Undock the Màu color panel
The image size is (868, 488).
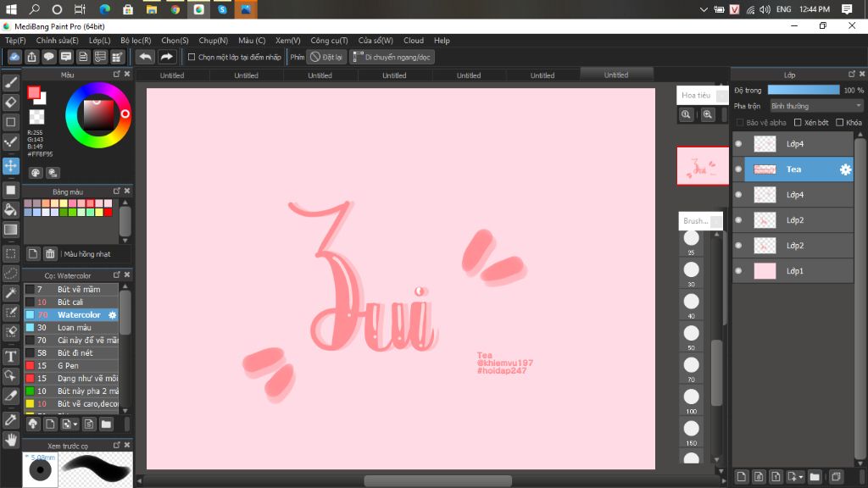point(116,75)
